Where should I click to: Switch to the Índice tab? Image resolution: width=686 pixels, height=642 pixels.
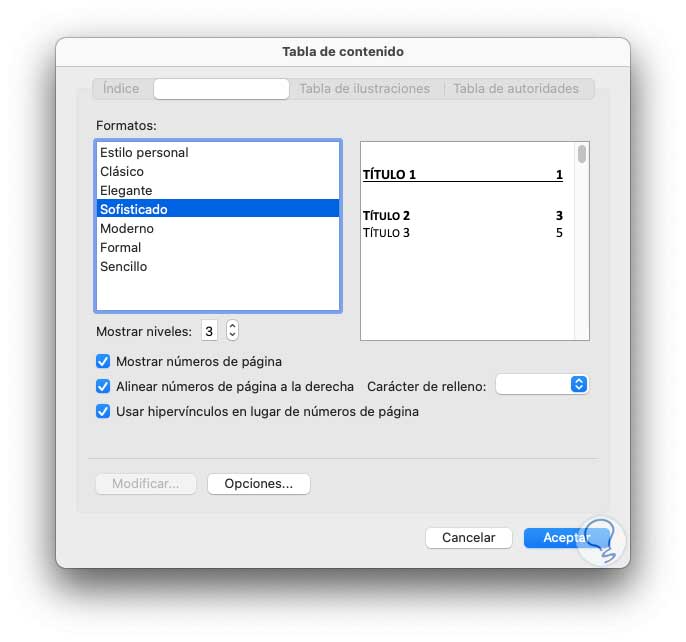(121, 89)
